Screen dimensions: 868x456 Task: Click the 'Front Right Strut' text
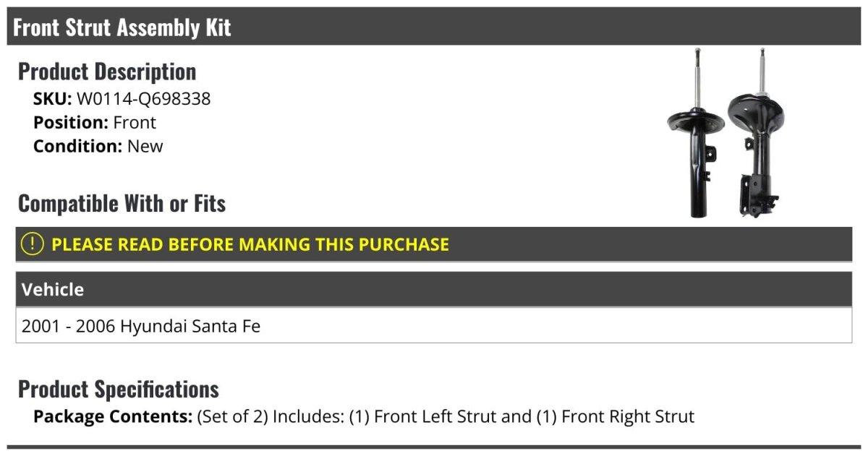[627, 416]
